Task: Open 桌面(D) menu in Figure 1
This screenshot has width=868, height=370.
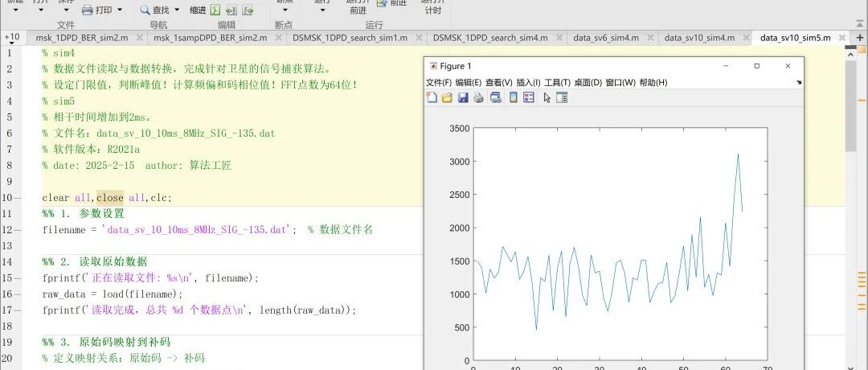Action: pos(588,83)
